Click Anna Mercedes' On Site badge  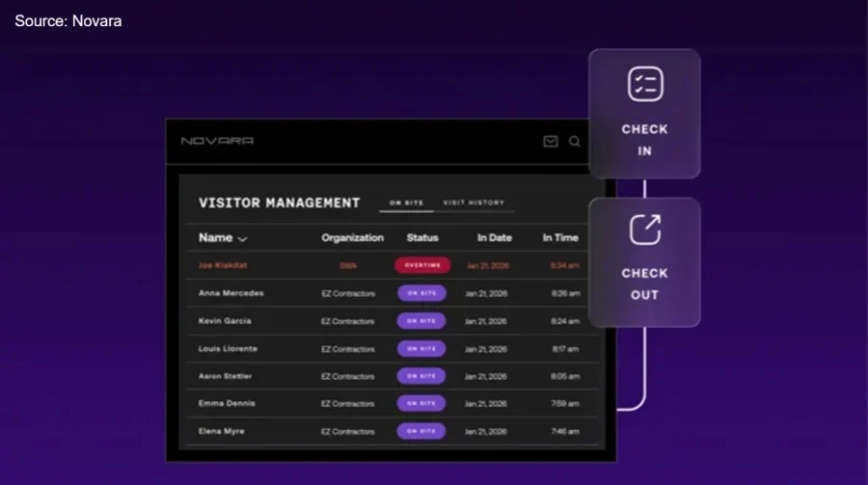(421, 293)
